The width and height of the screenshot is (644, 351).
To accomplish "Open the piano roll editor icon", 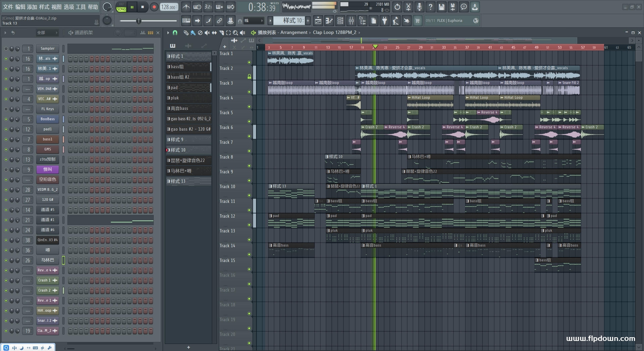I will pos(329,21).
